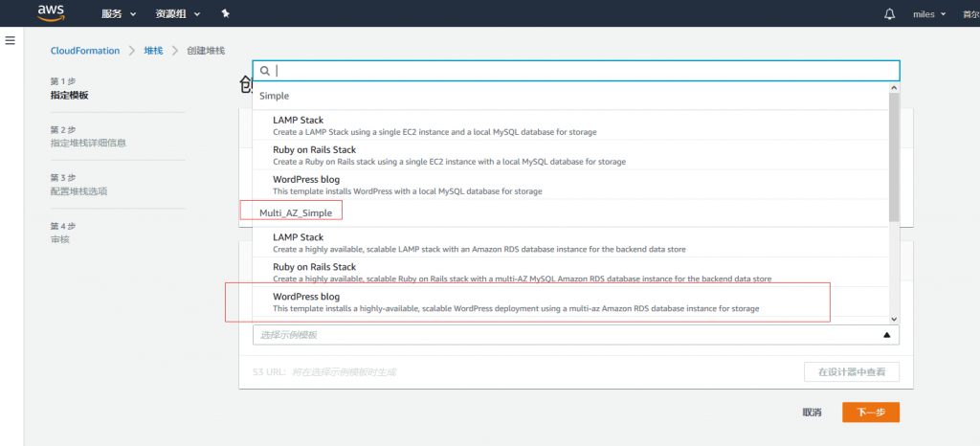Select Ruby on Rails multi-AZ MySQL RDS stack
The height and width of the screenshot is (446, 980).
[x=570, y=273]
